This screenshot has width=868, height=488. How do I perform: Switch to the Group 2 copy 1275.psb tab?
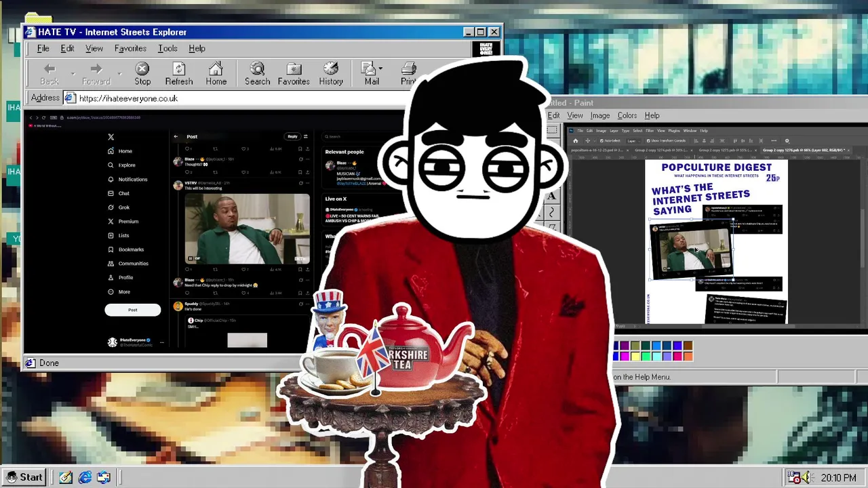pos(726,150)
